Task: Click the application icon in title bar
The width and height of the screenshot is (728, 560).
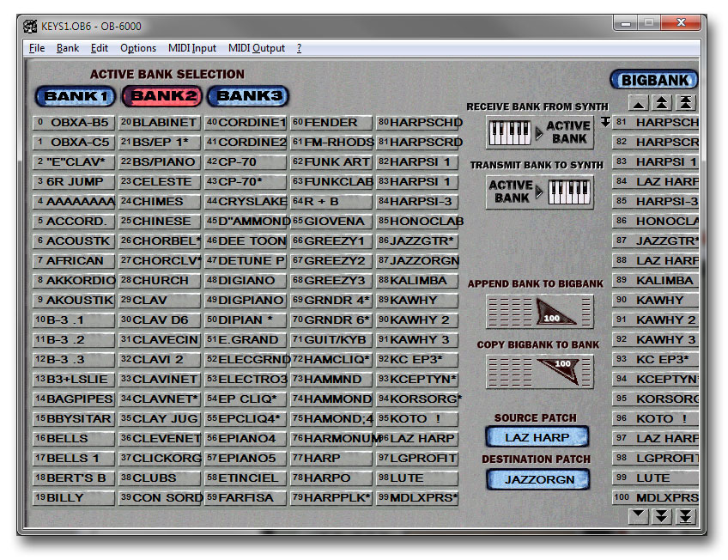Action: [30, 26]
